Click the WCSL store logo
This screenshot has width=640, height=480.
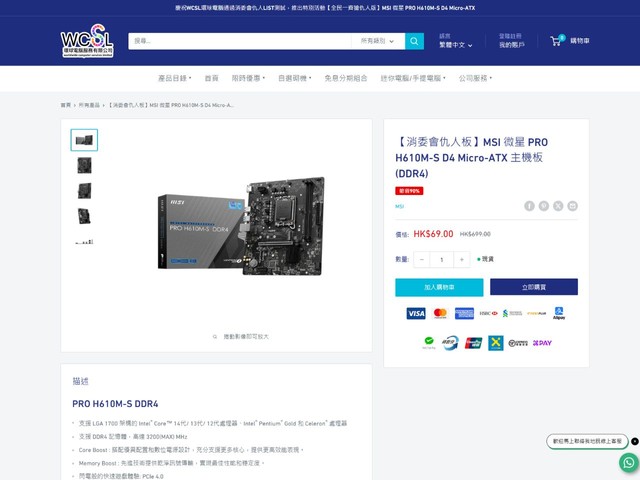point(87,41)
